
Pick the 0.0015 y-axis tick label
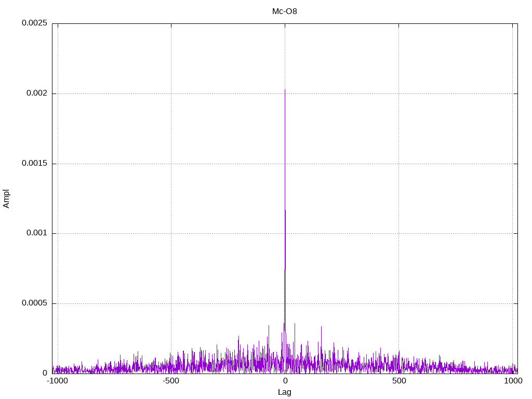pyautogui.click(x=34, y=164)
